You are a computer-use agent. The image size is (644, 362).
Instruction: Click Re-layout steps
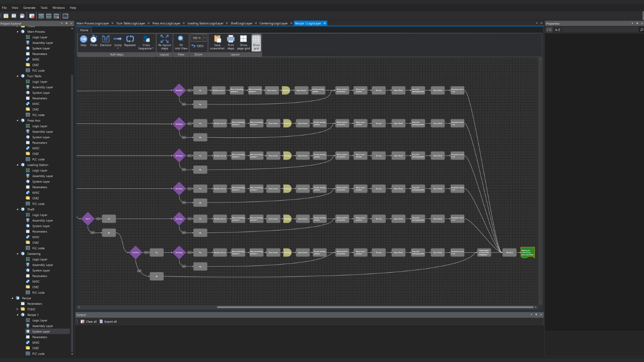[165, 43]
